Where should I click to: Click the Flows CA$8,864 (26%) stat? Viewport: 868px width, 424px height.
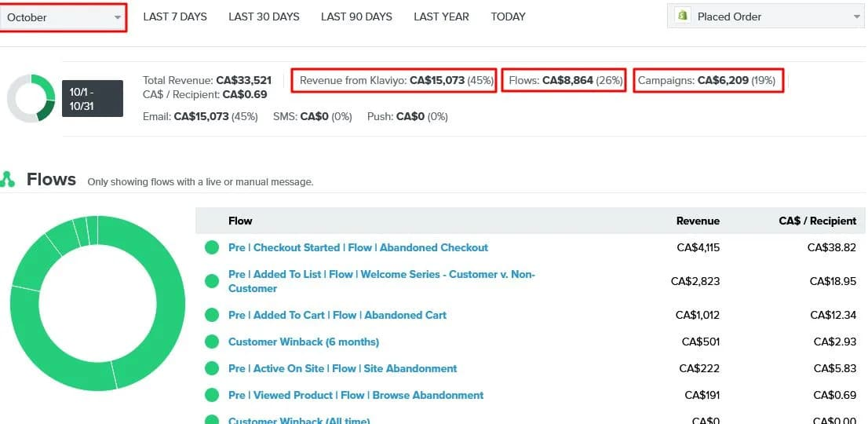[565, 80]
